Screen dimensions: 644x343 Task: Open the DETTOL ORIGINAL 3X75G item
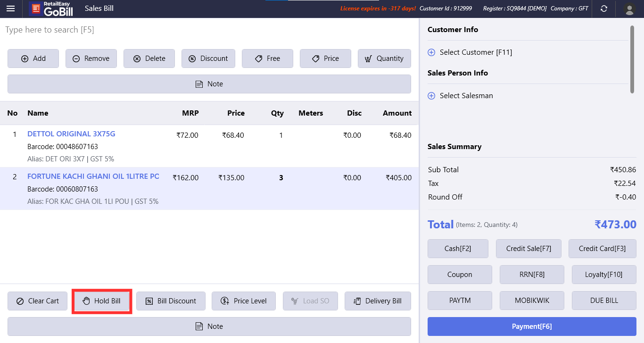[x=71, y=134]
